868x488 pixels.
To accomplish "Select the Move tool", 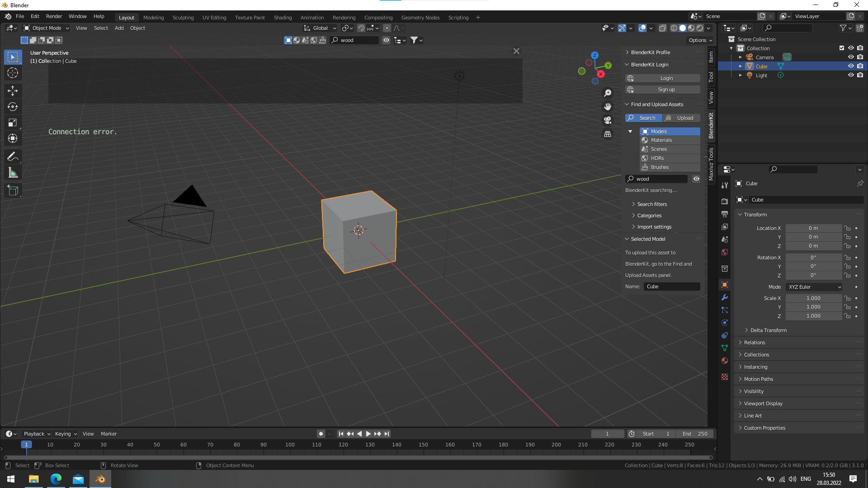I will [13, 91].
